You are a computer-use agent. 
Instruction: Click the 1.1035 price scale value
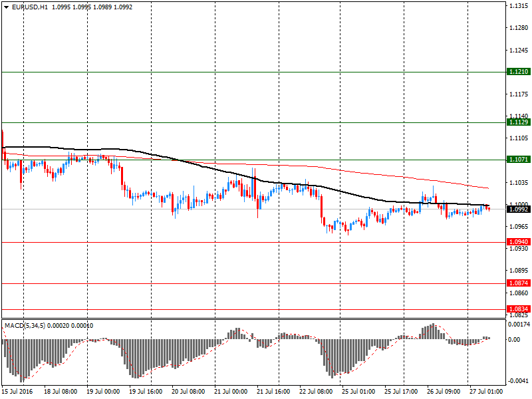point(519,183)
